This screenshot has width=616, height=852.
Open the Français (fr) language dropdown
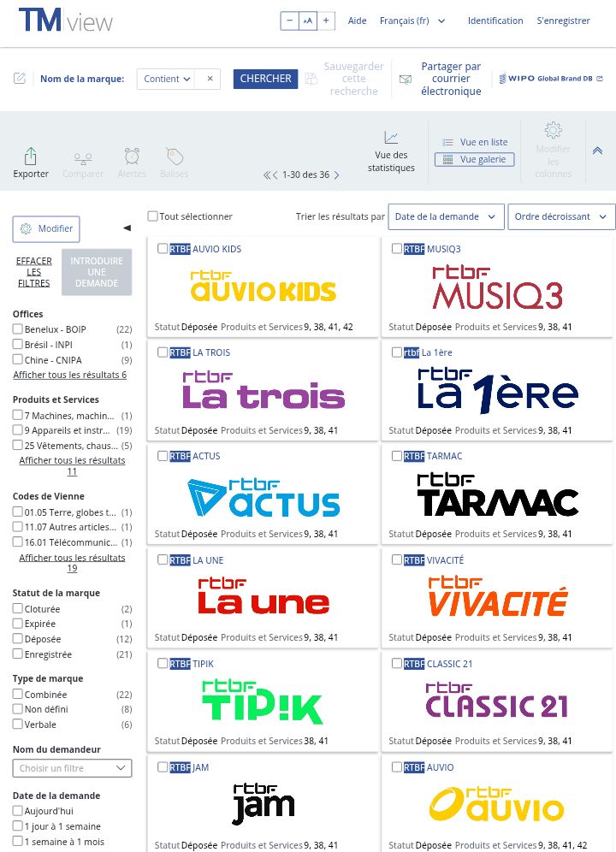412,21
